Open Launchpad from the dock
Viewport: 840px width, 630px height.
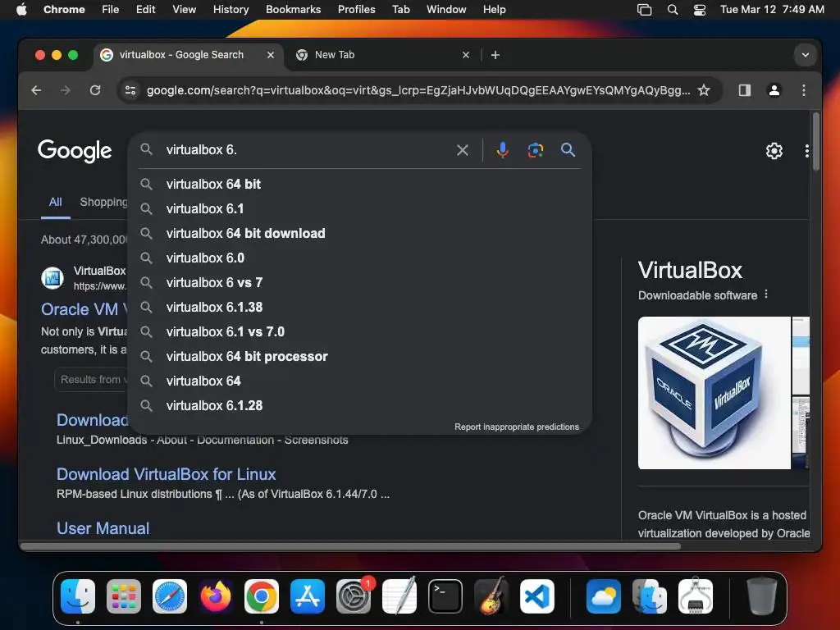tap(124, 596)
